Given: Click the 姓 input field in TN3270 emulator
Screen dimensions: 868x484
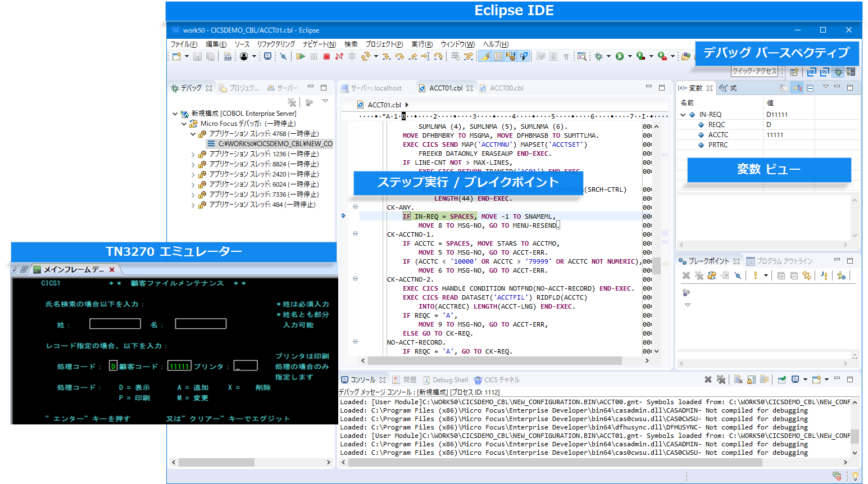Looking at the screenshot, I should click(115, 324).
